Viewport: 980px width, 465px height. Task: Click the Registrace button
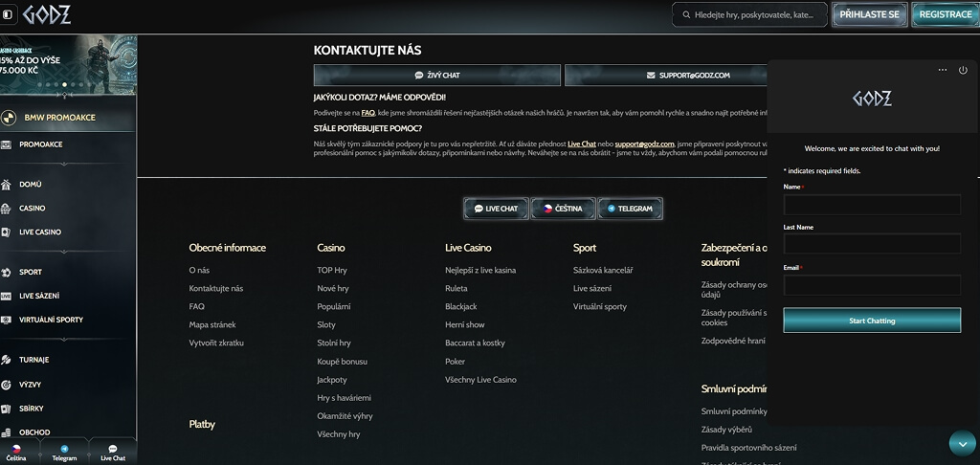[x=946, y=14]
